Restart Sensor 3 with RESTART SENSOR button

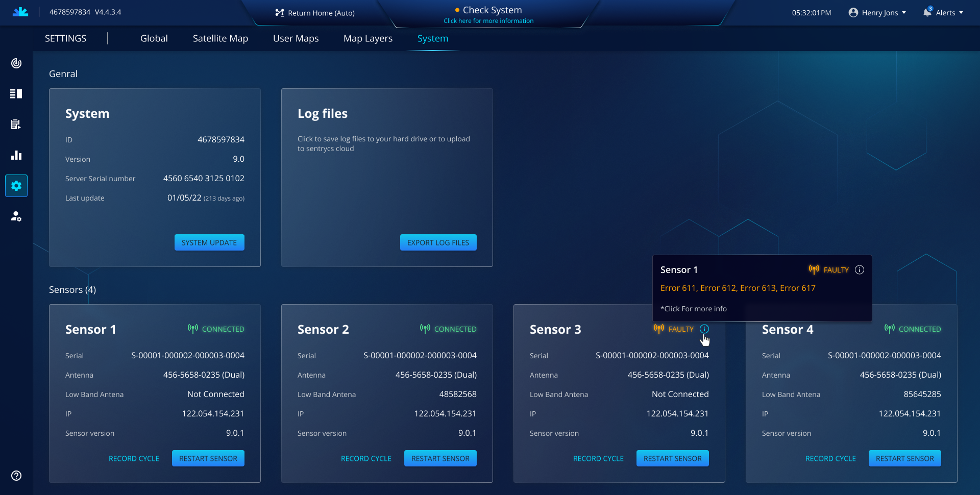coord(672,458)
